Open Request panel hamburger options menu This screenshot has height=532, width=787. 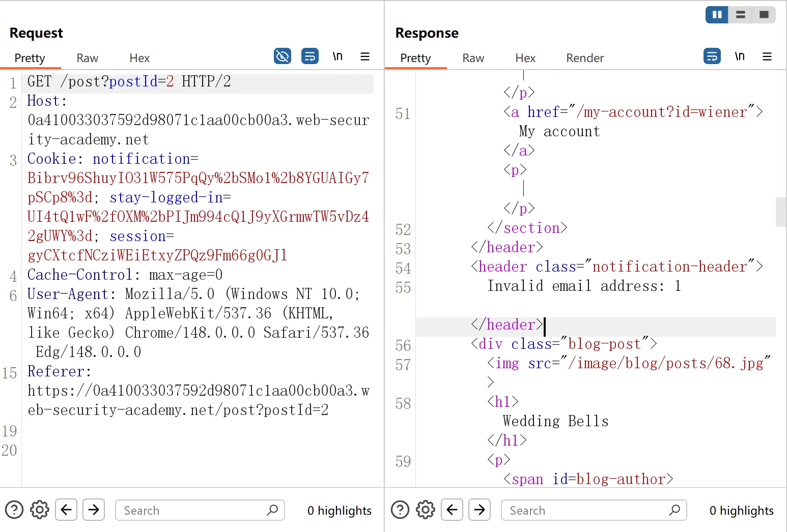click(365, 56)
